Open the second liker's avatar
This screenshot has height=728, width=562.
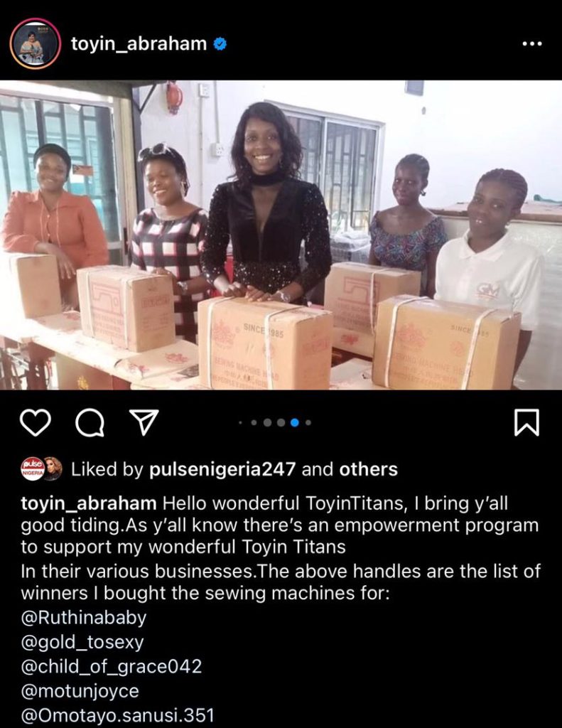pos(53,469)
